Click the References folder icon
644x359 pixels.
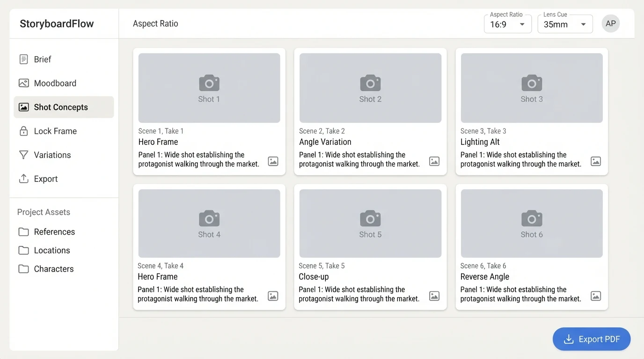(x=23, y=232)
